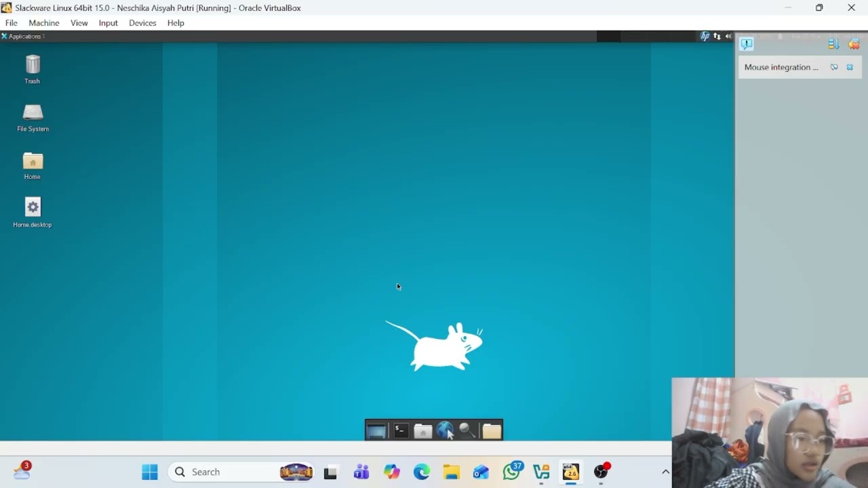868x488 pixels.
Task: Open the File System desktop icon
Action: 33,117
